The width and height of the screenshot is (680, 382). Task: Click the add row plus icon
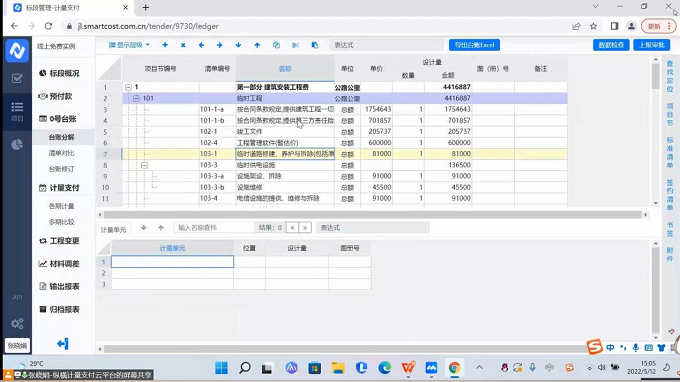point(165,45)
